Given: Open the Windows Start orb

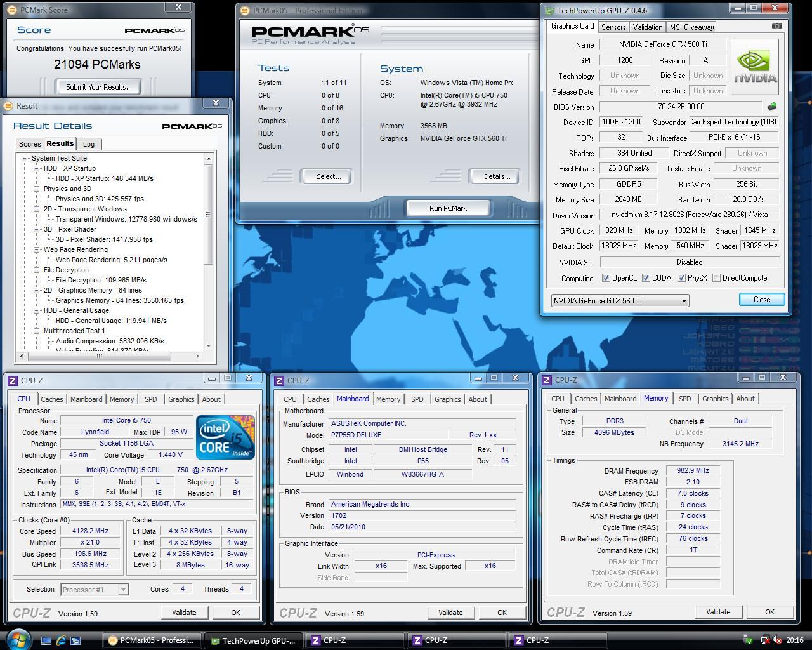Looking at the screenshot, I should (x=18, y=639).
